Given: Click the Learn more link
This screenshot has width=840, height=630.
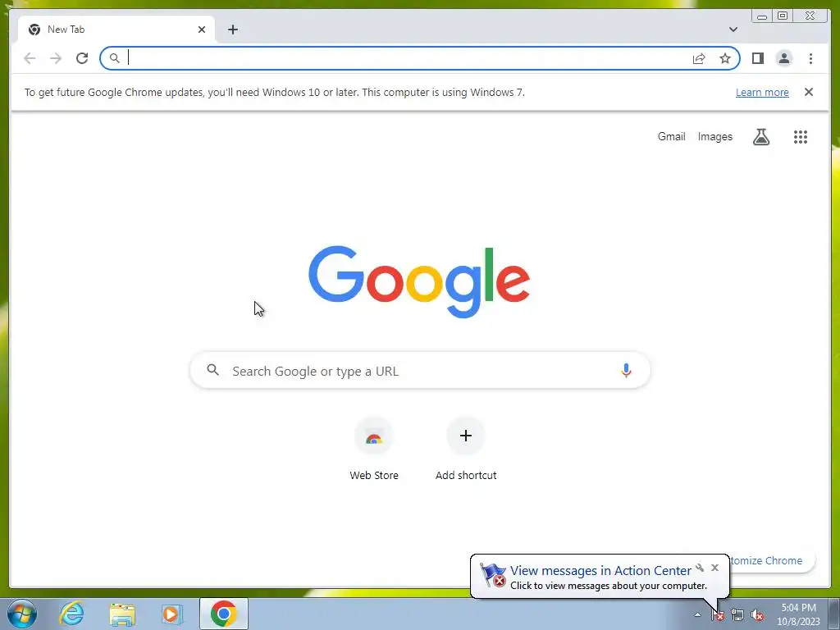Looking at the screenshot, I should tap(762, 92).
